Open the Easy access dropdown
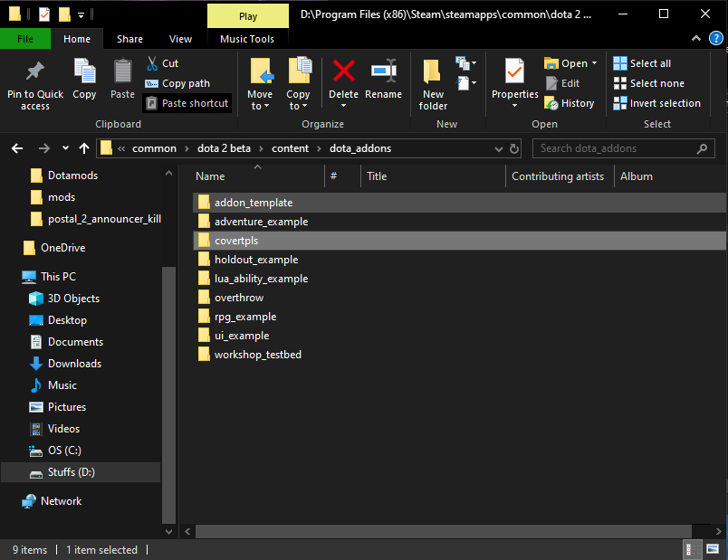728x560 pixels. [466, 83]
